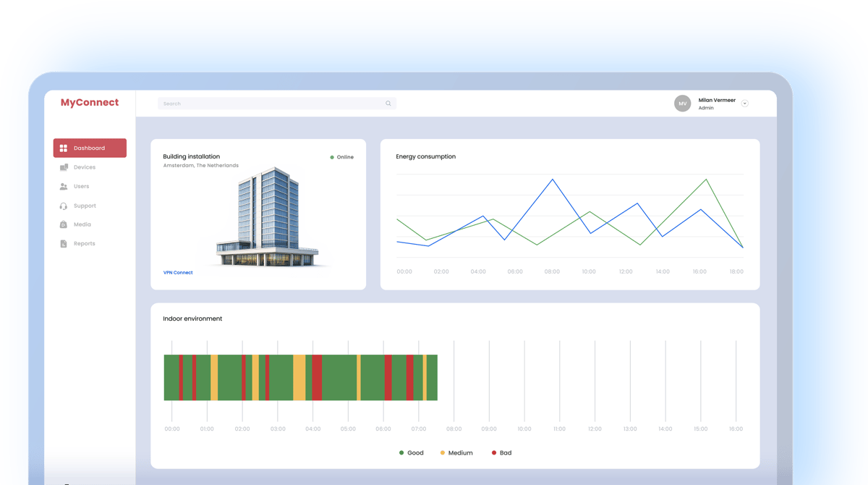Viewport: 868px width, 485px height.
Task: Open the Devices menu item
Action: pyautogui.click(x=84, y=167)
